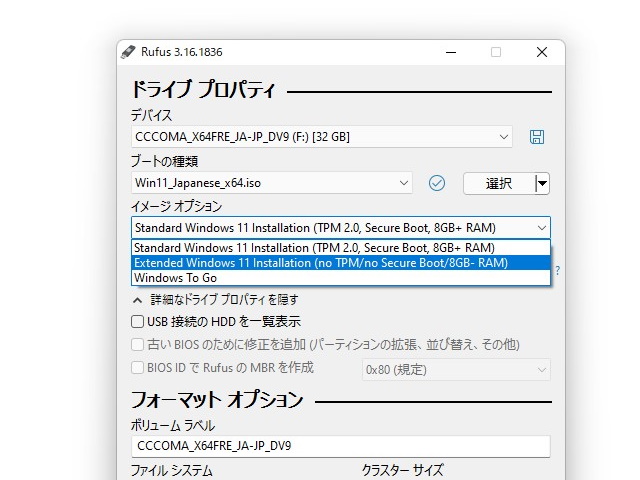The width and height of the screenshot is (640, 480).
Task: Minimize the Rufus window
Action: pyautogui.click(x=451, y=52)
